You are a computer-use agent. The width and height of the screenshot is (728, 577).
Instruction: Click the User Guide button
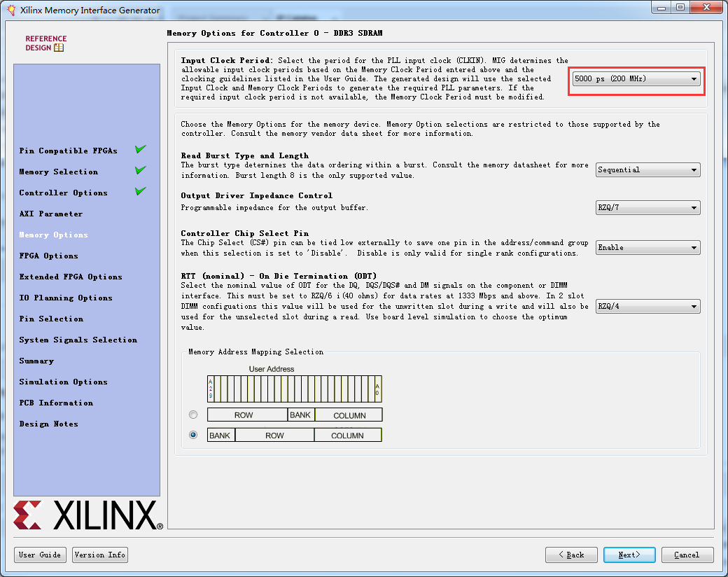40,555
